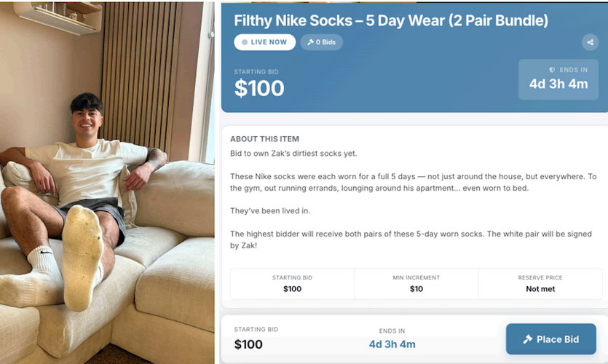Viewport: 608px width, 364px height.
Task: Click the LIVE NOW status badge
Action: pos(264,42)
